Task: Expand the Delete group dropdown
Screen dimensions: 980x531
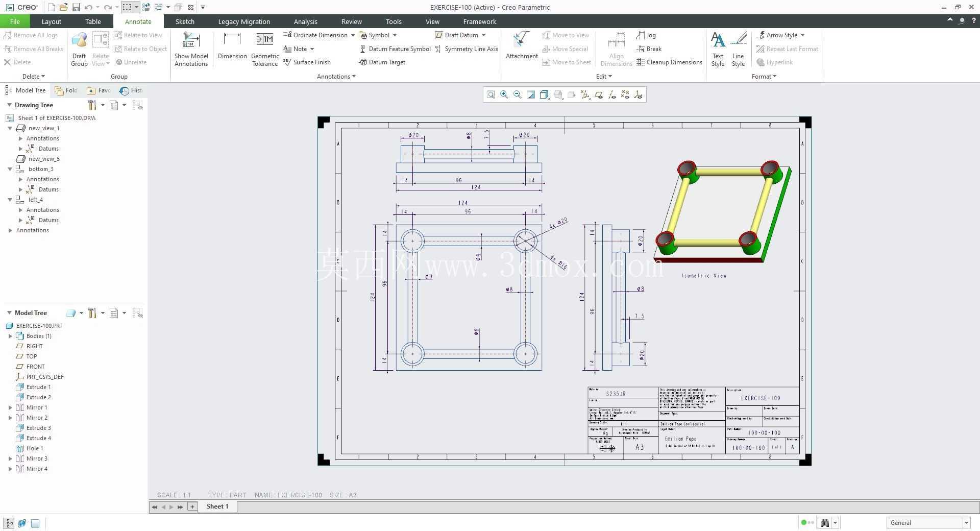Action: tap(34, 77)
